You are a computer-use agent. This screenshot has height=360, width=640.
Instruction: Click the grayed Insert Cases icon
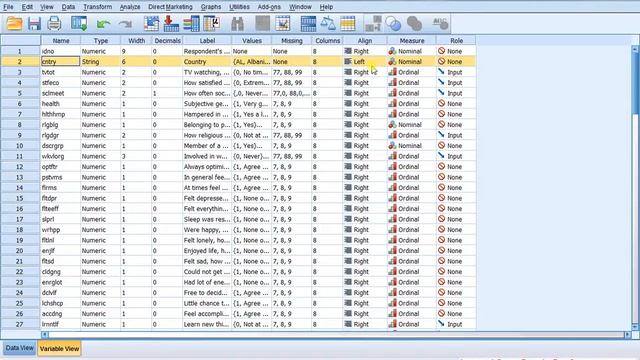(262, 24)
